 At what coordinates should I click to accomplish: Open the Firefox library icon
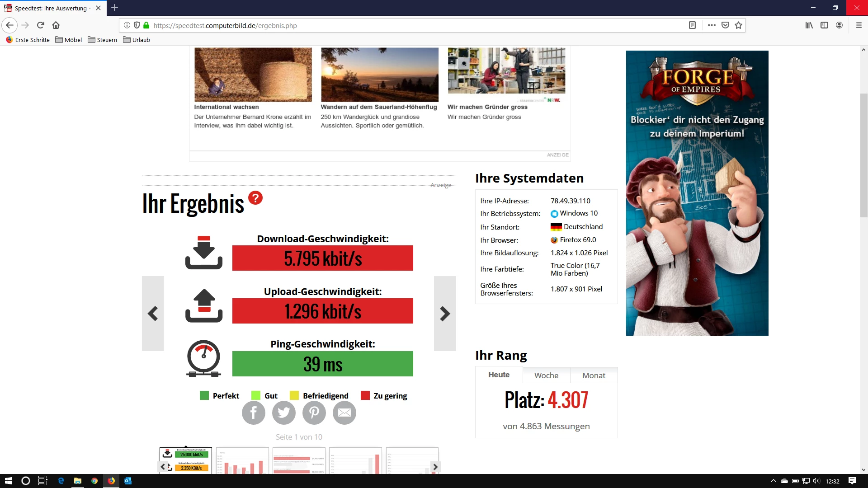pyautogui.click(x=809, y=25)
